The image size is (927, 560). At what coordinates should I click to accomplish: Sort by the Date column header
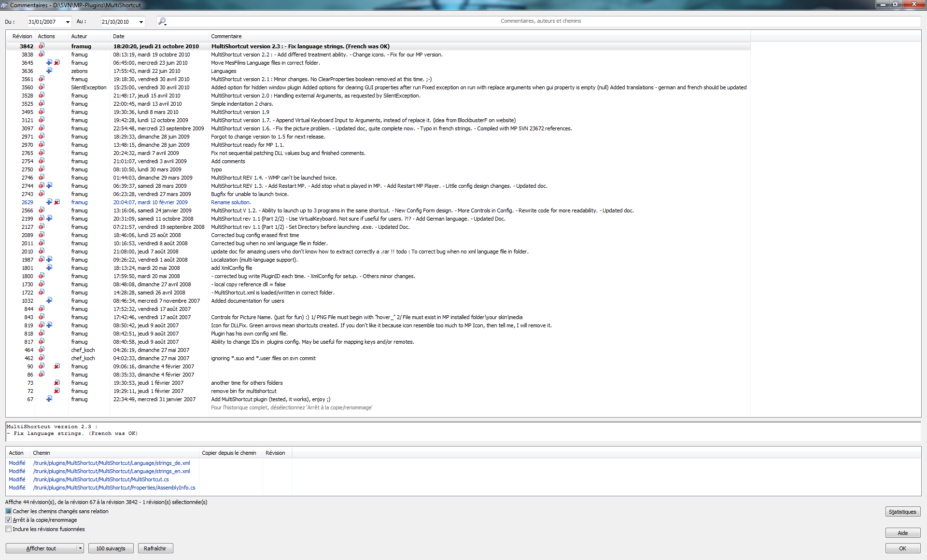pos(119,36)
